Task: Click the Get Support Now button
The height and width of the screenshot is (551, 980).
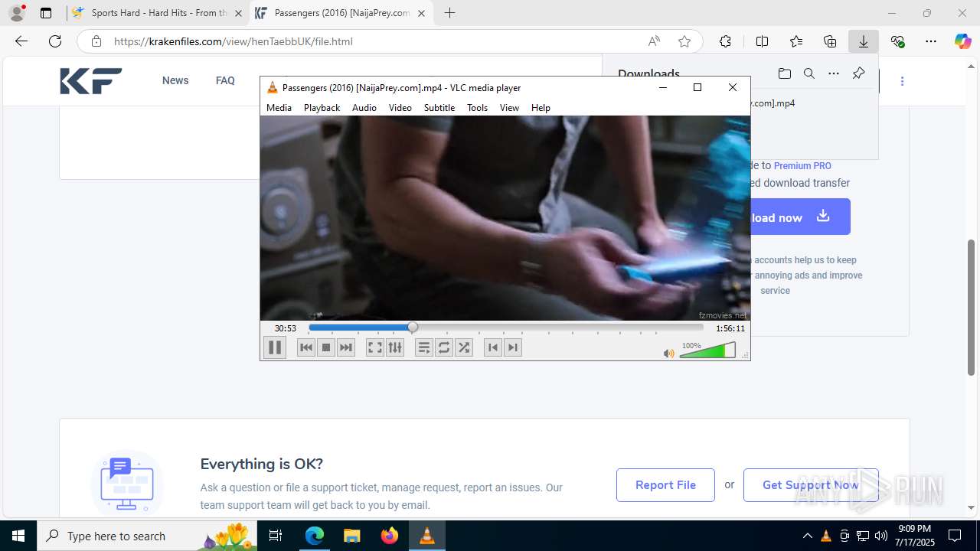Action: [x=811, y=485]
